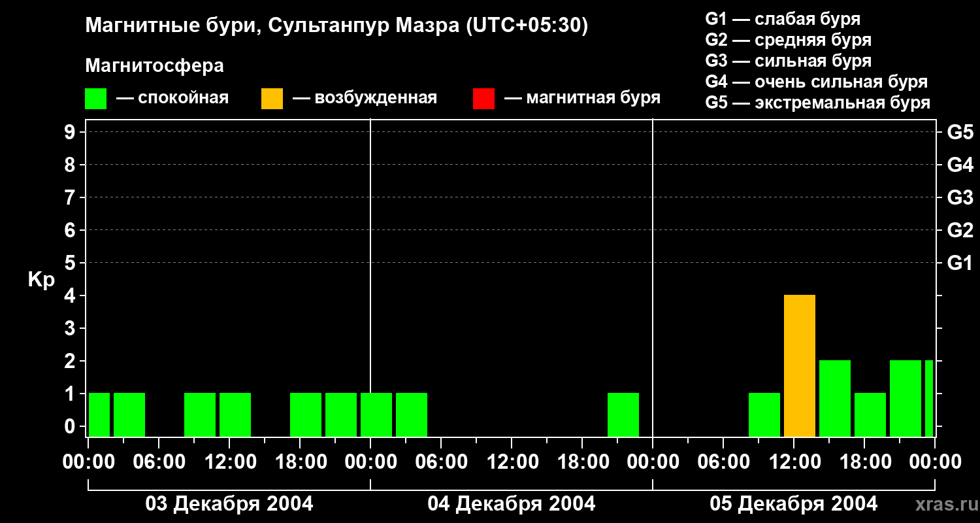The image size is (980, 523).
Task: Click the "Магнитосфера" legend heading
Action: tap(154, 66)
